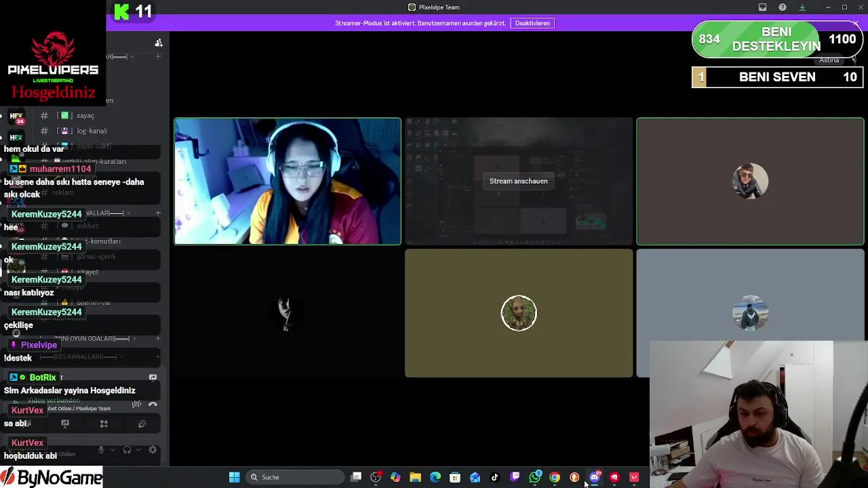Launch Microsoft Edge from the taskbar

point(435,477)
